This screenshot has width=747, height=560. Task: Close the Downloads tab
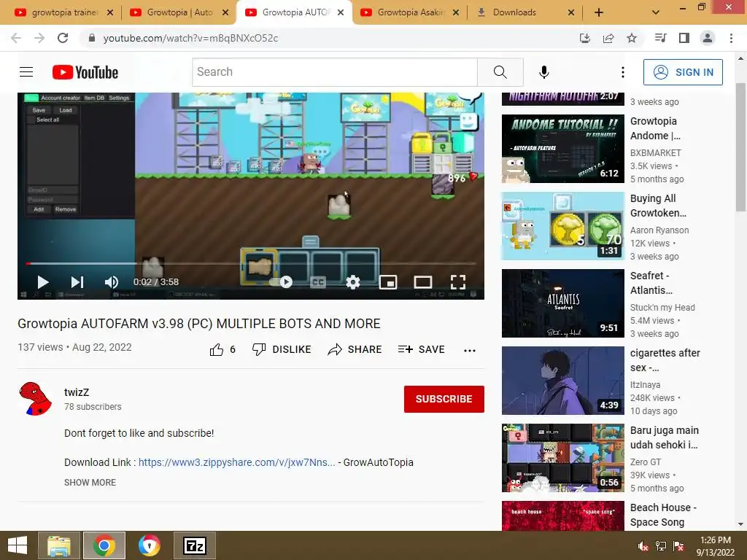pos(571,12)
